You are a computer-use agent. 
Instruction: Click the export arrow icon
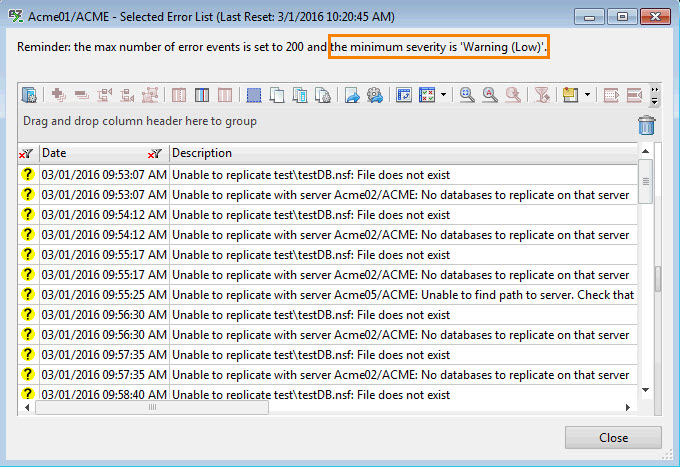352,95
